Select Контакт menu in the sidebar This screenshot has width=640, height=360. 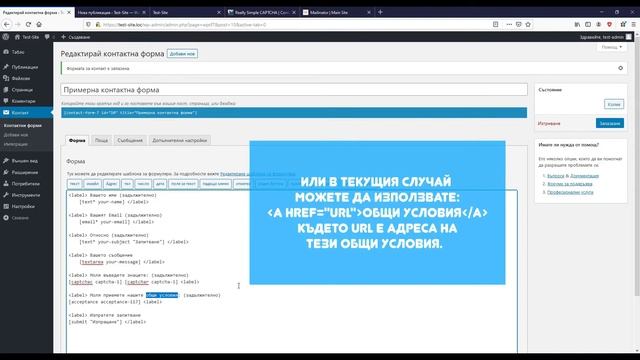pos(26,113)
